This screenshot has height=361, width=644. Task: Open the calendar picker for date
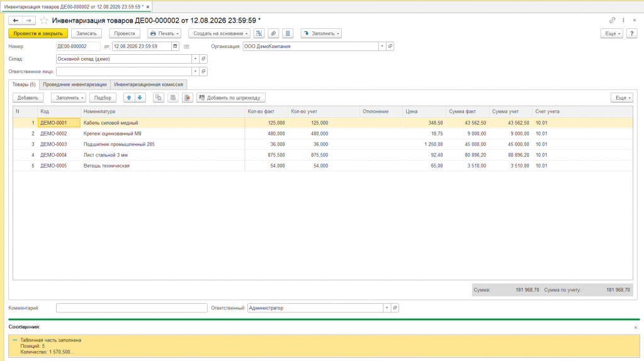point(175,47)
